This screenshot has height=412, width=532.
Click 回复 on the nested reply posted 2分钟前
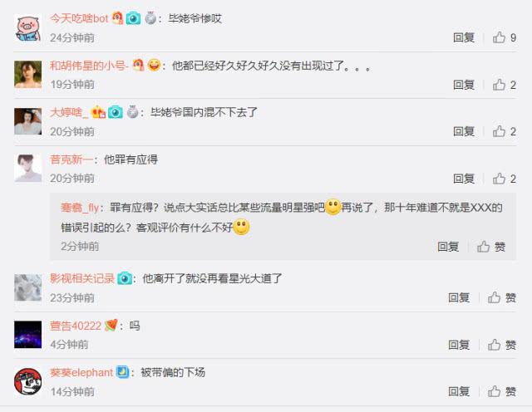click(448, 247)
